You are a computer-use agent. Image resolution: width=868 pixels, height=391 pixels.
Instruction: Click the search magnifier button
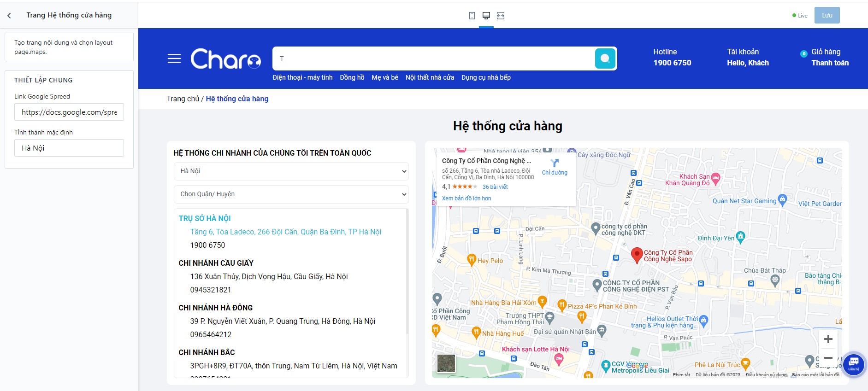coord(605,58)
